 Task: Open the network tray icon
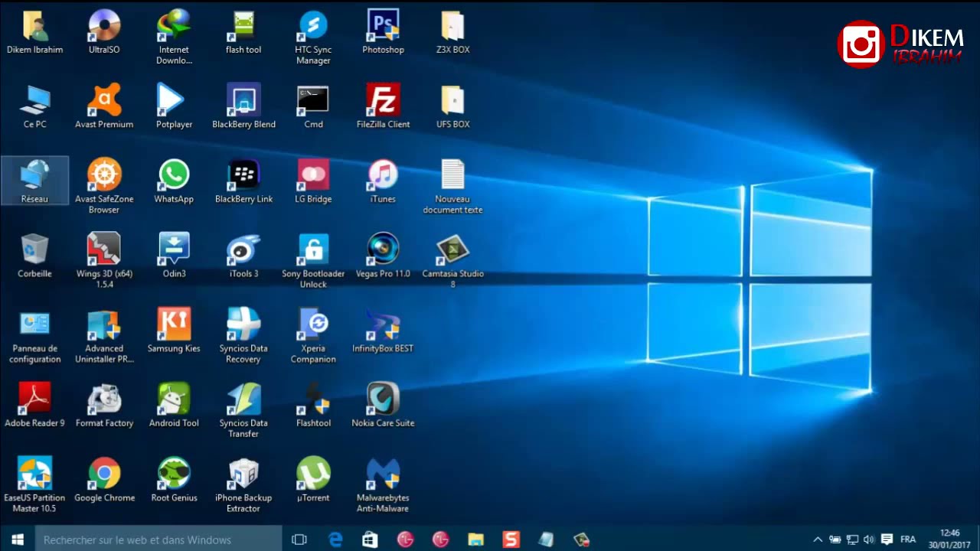[852, 540]
